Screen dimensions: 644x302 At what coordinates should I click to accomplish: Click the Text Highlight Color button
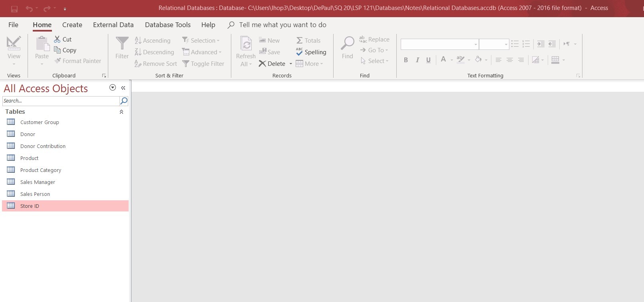point(461,59)
